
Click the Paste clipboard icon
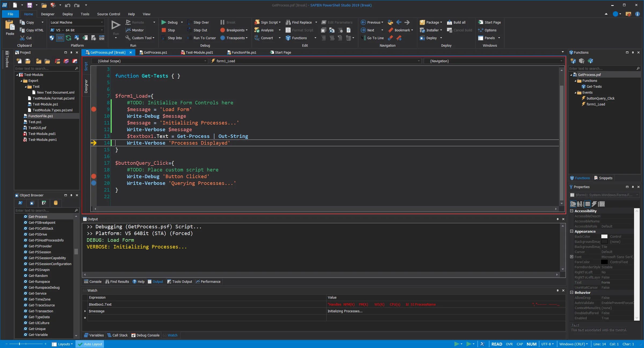(10, 25)
